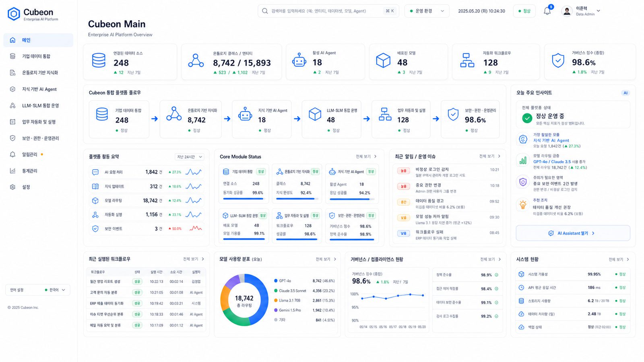Open LLM·SLM 통합 운영 in the sidebar

click(38, 106)
